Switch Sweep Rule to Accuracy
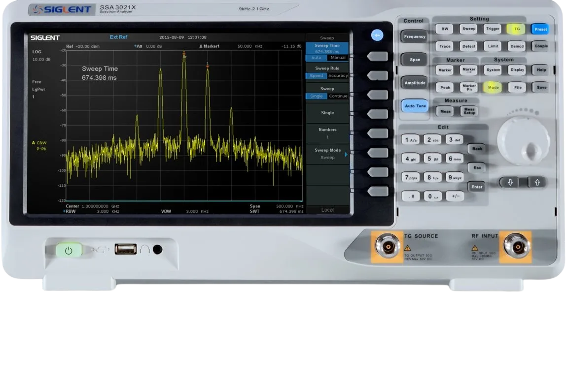The width and height of the screenshot is (567, 392). click(338, 76)
